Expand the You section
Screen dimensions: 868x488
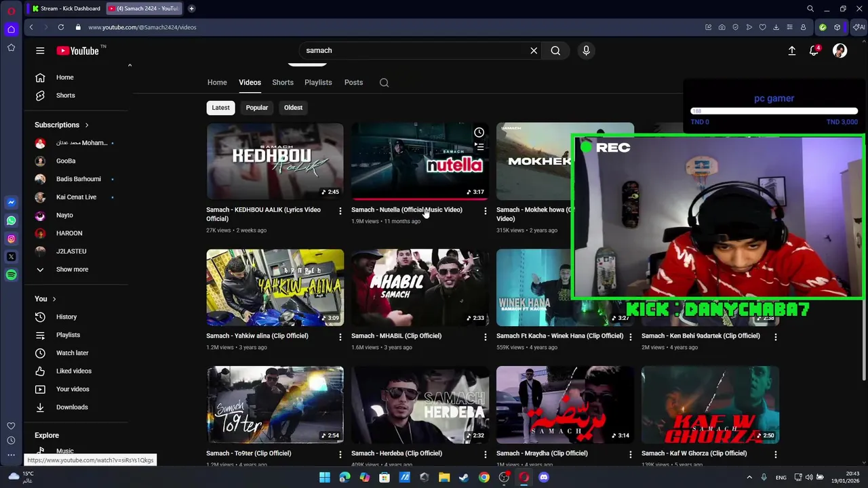[x=45, y=299]
